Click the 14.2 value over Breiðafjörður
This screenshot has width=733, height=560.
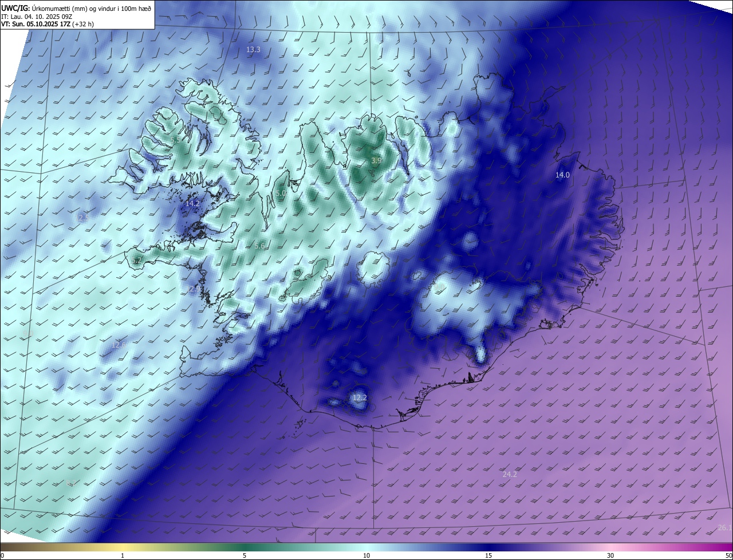pos(192,204)
